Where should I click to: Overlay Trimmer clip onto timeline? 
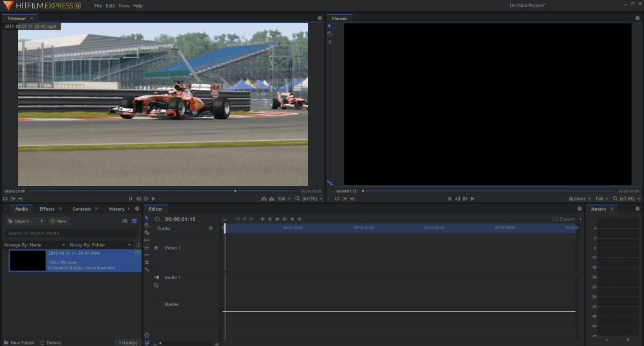click(272, 199)
